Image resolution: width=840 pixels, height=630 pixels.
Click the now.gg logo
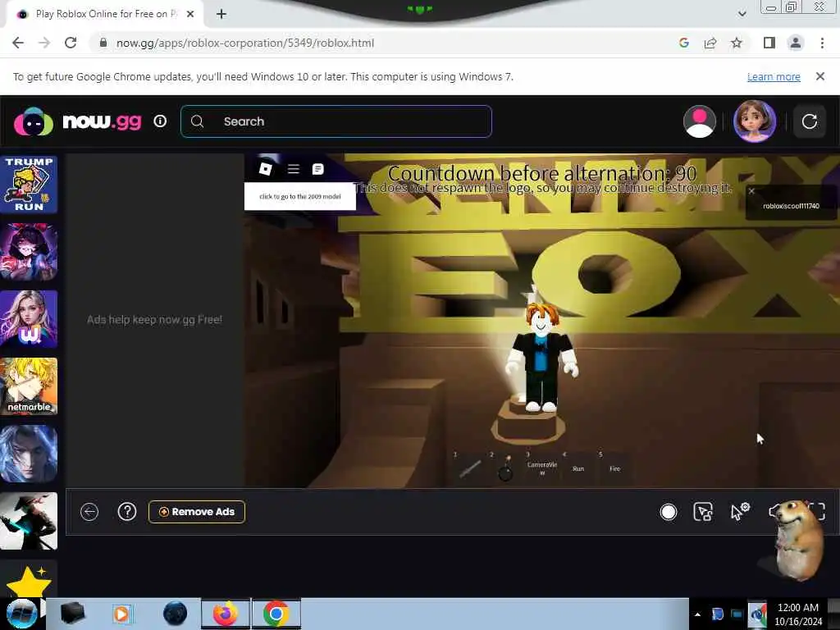point(78,121)
